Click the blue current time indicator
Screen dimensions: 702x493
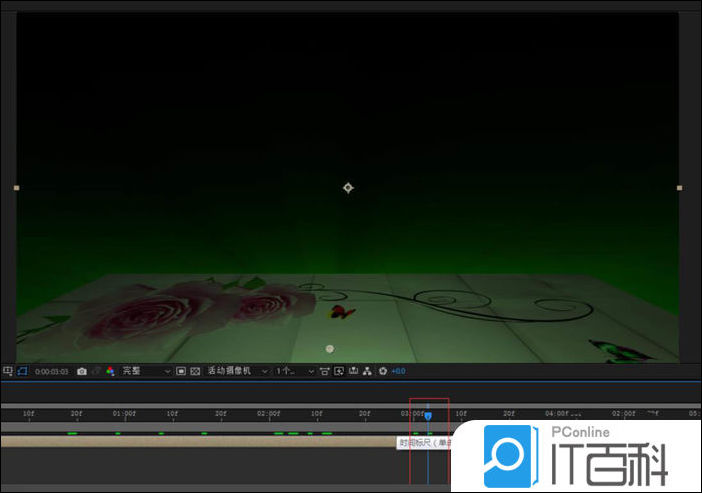[428, 416]
